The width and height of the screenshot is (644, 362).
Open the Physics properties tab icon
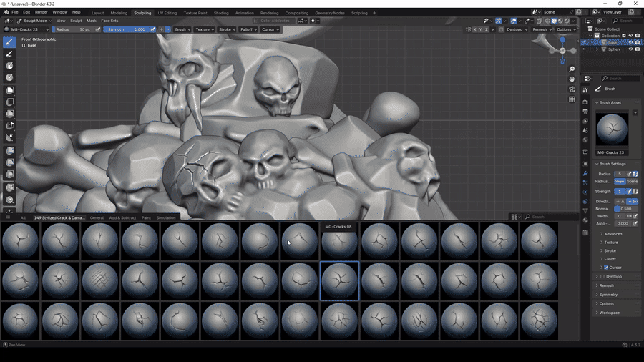pyautogui.click(x=585, y=192)
